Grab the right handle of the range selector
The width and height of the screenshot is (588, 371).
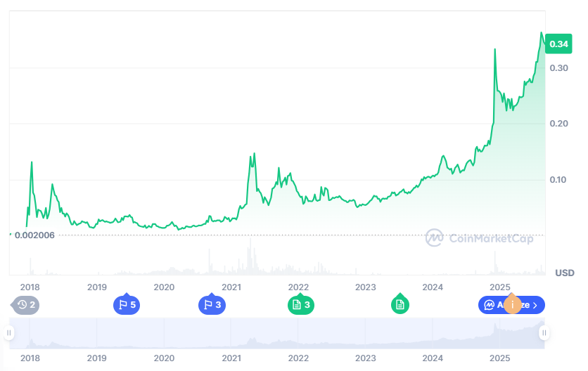pos(544,333)
